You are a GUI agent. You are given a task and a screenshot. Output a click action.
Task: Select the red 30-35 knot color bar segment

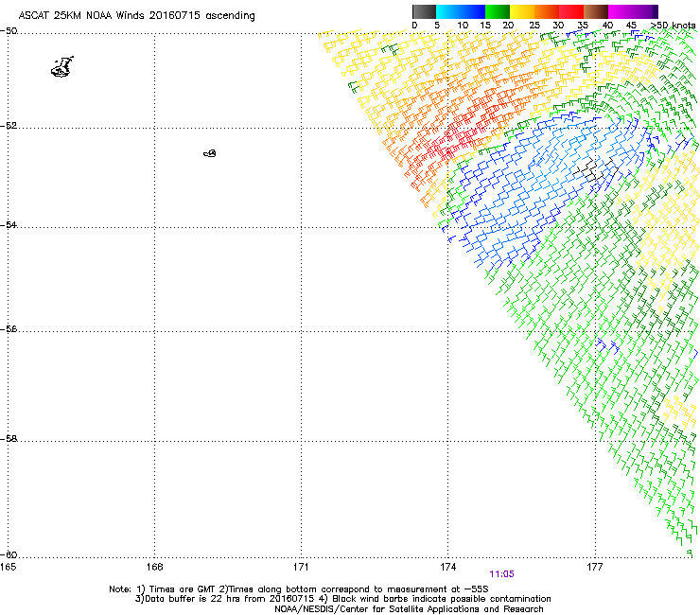click(x=571, y=11)
